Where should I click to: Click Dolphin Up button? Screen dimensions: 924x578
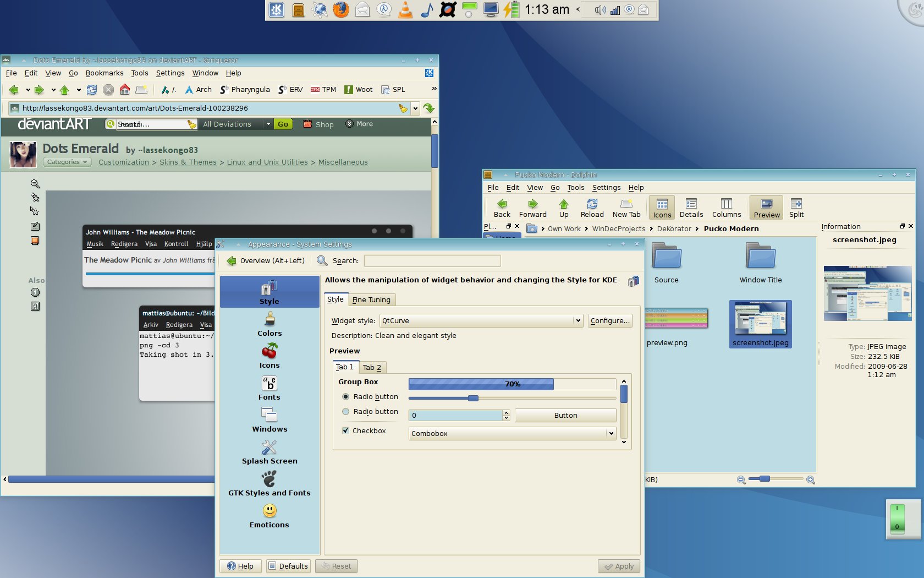[564, 208]
